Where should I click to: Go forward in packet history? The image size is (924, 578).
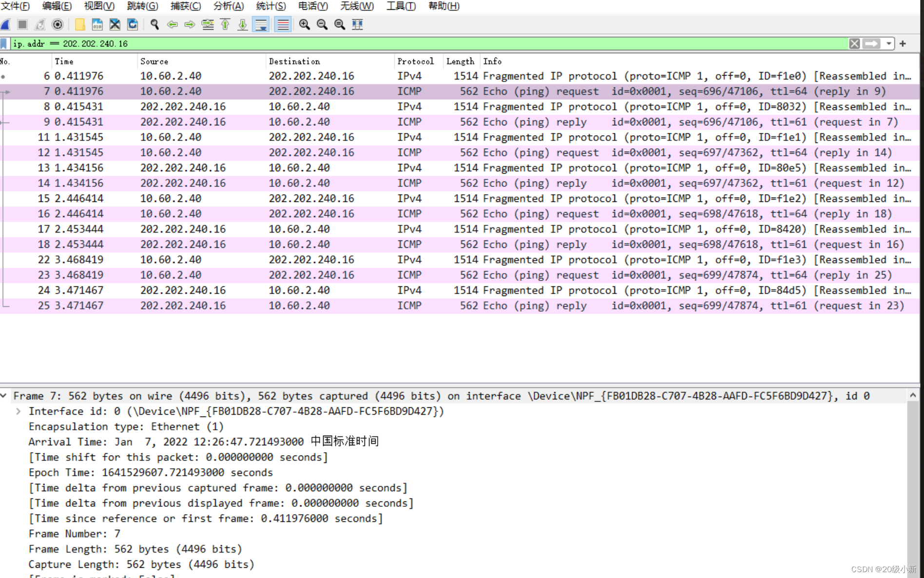[x=190, y=24]
